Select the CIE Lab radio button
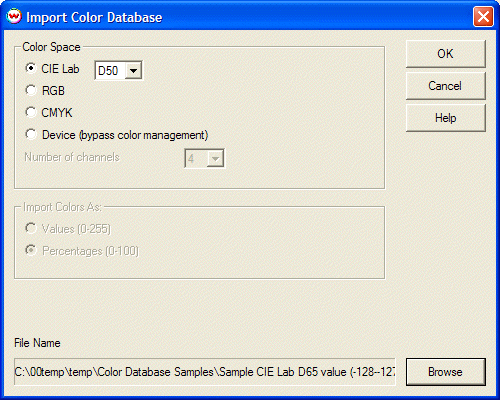Screen dimensions: 500x400 tap(31, 68)
